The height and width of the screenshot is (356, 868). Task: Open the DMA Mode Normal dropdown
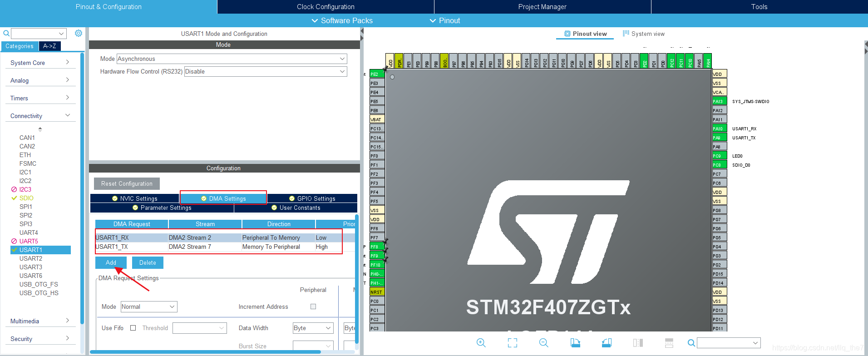[149, 307]
